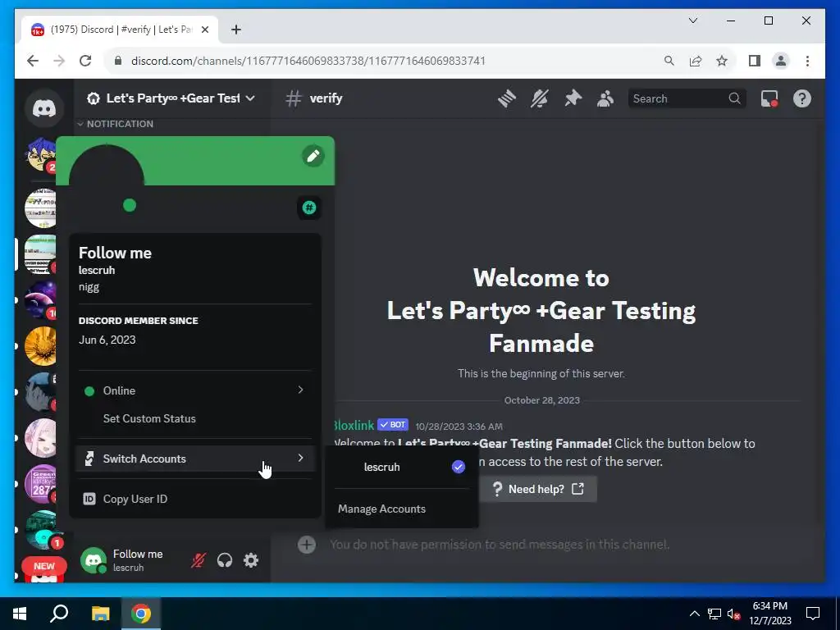Open user settings gear icon

251,560
